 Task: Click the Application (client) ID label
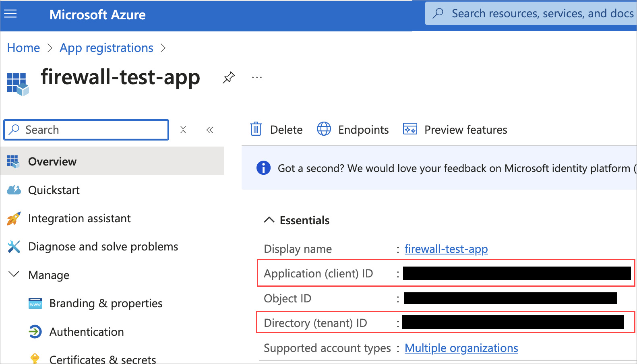318,274
